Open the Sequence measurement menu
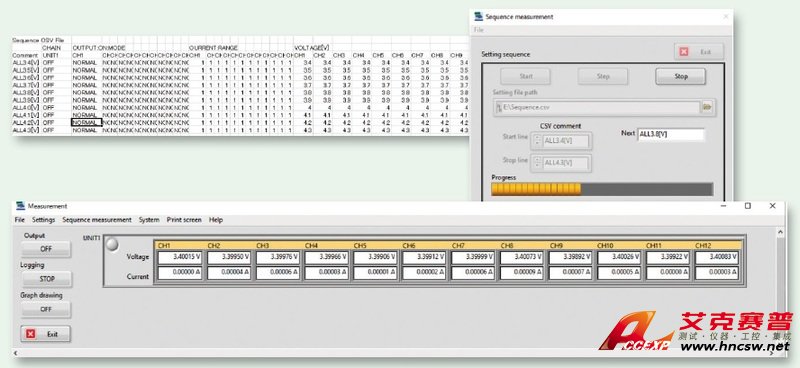Screen dimensions: 800x368 [97, 220]
